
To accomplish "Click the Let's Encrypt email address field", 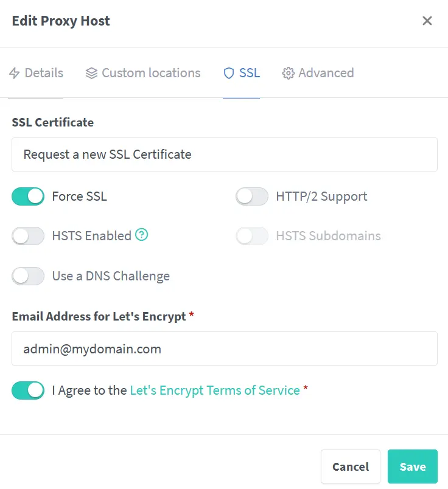I will point(224,349).
